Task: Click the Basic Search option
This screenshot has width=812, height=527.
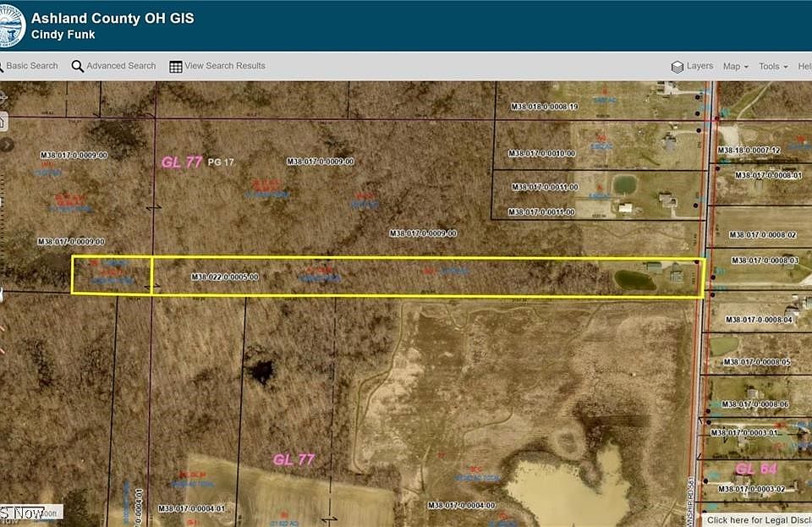Action: 32,66
